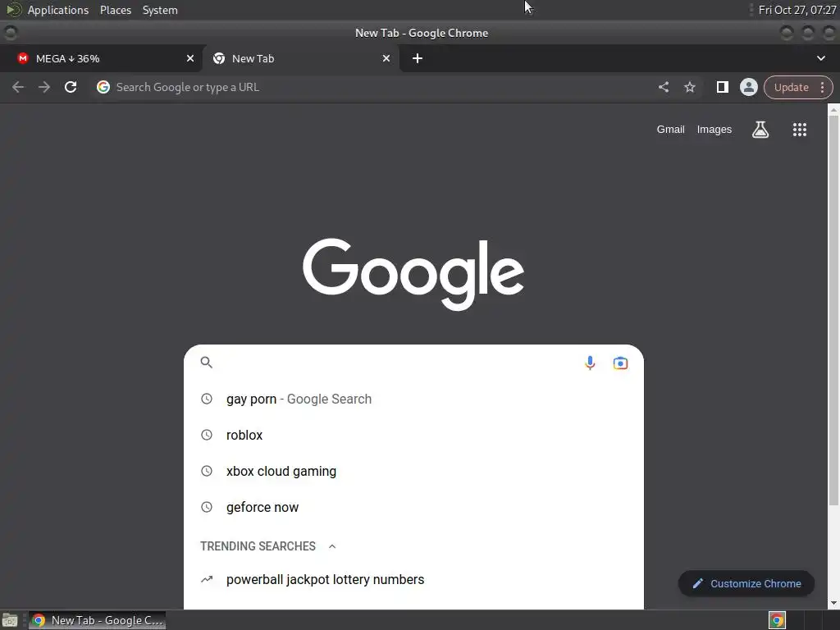
Task: Open the New Tab - Google Chrome taskbar item
Action: pyautogui.click(x=97, y=620)
